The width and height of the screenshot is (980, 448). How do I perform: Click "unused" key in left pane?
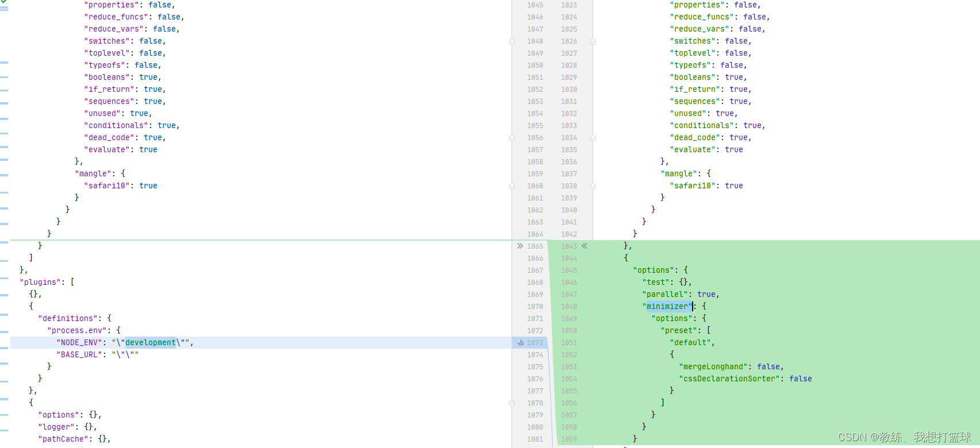coord(102,113)
